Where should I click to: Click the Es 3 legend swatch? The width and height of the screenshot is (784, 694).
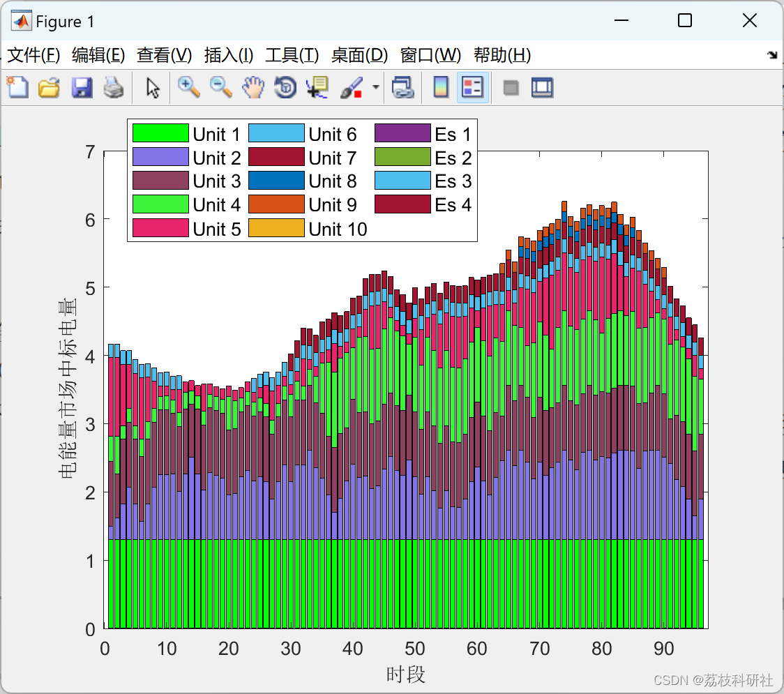coord(402,181)
